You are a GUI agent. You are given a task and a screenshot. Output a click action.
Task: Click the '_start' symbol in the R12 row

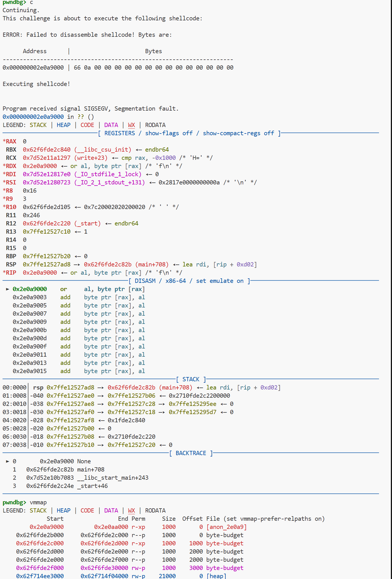click(x=87, y=223)
